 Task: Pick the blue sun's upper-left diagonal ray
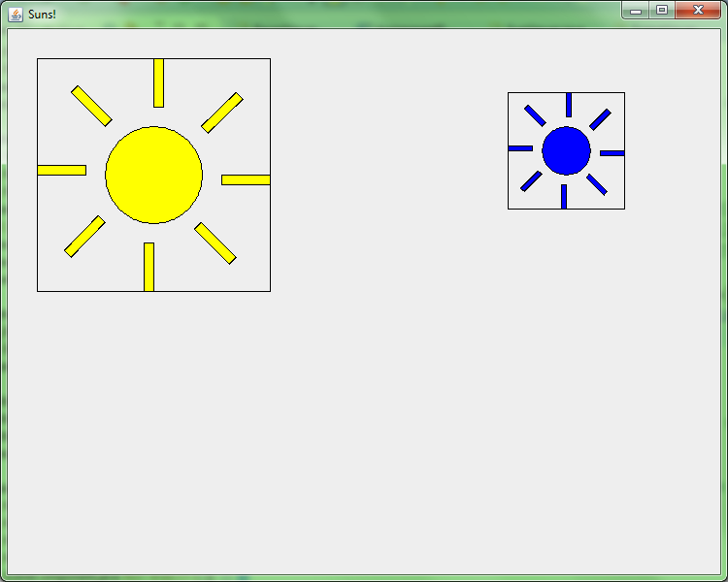point(535,115)
